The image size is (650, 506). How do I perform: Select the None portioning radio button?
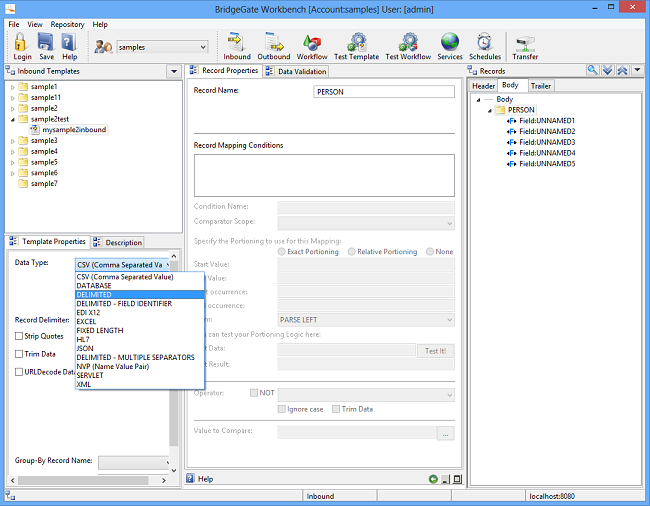(430, 252)
